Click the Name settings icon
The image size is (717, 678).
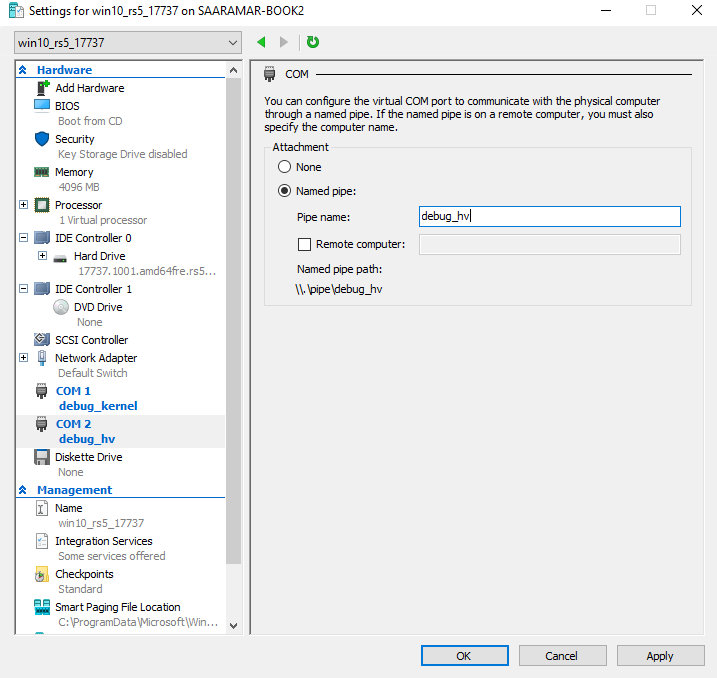click(x=42, y=508)
